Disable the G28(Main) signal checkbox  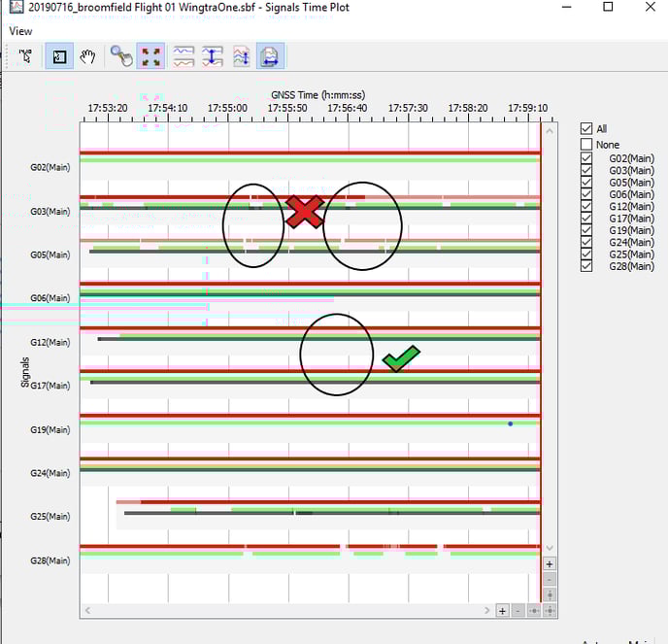[x=586, y=266]
